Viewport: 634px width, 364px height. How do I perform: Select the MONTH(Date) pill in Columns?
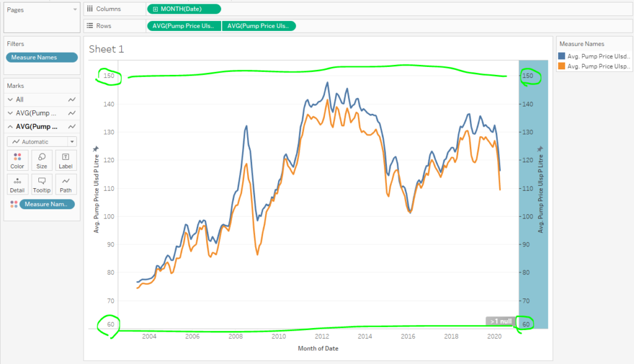point(184,9)
